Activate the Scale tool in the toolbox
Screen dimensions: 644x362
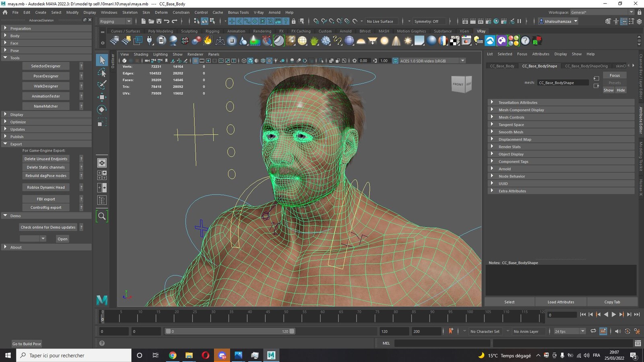point(102,122)
